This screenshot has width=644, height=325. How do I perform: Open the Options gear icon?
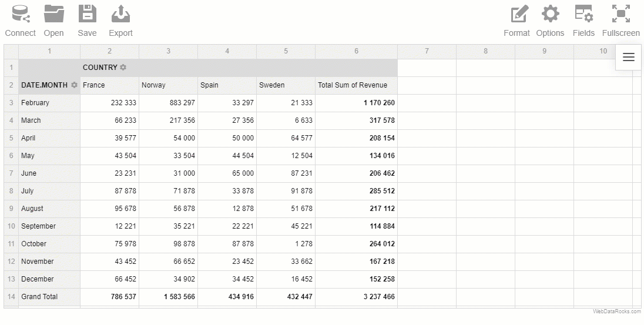[551, 14]
